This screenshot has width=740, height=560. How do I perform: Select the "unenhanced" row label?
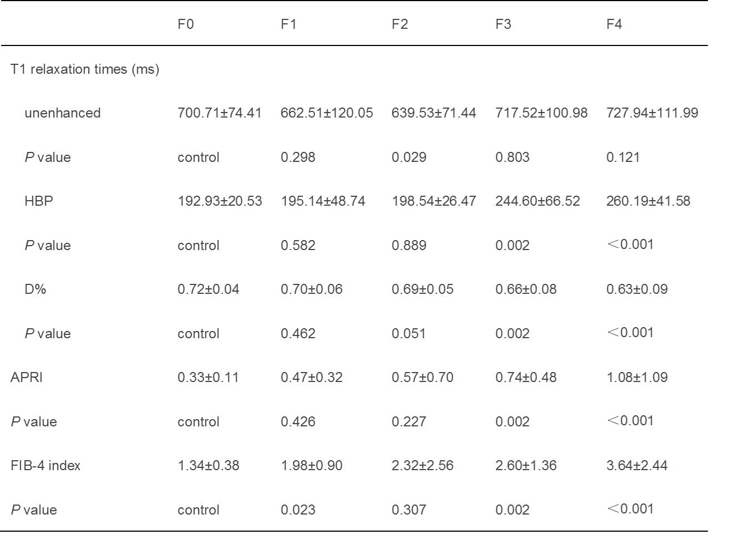[63, 113]
